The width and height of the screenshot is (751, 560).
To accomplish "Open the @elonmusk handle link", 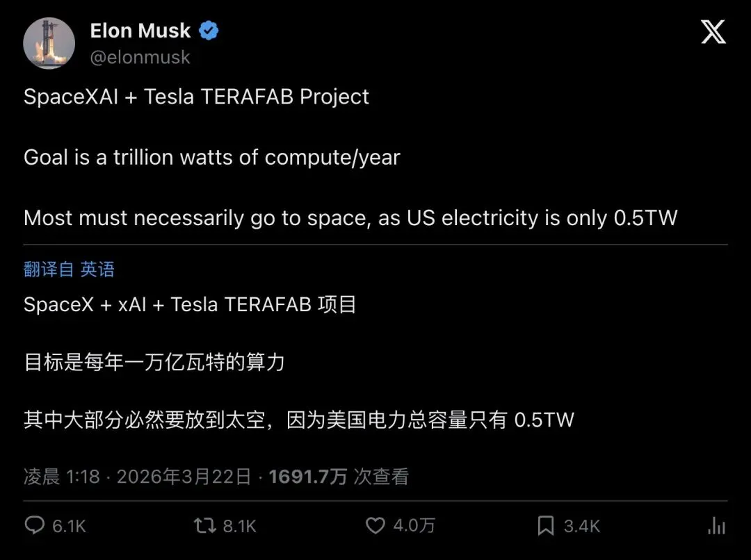I will point(140,57).
